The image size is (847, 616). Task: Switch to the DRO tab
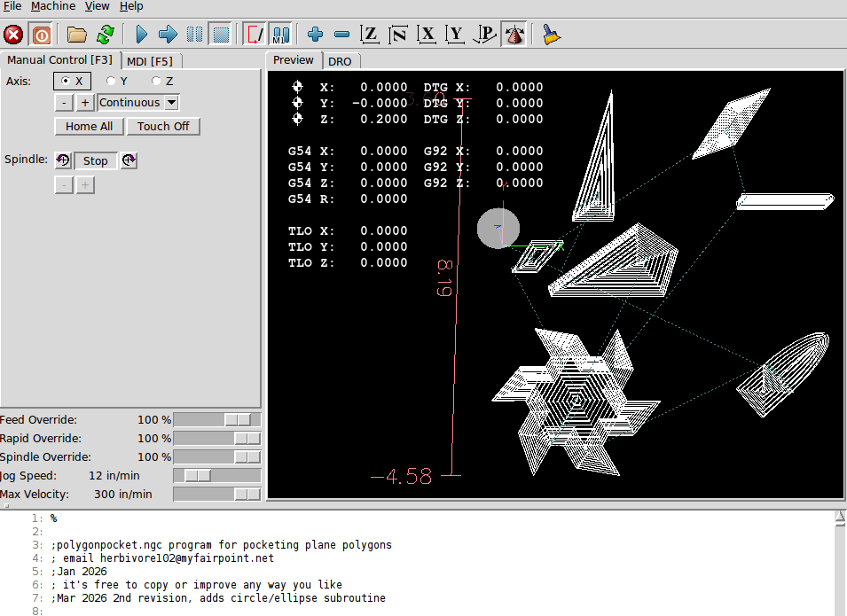(x=340, y=61)
